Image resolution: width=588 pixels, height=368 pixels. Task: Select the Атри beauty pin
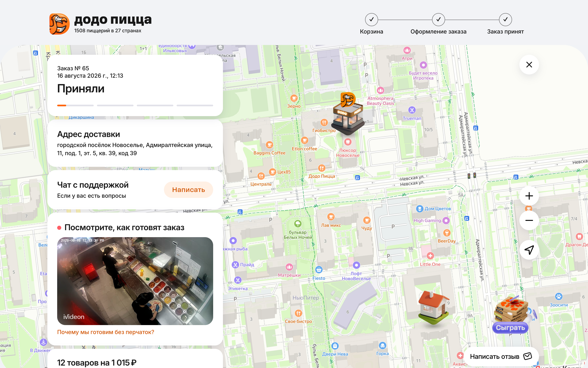coord(407,50)
